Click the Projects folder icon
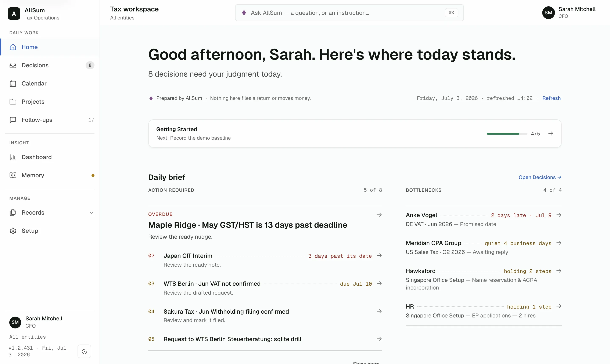The width and height of the screenshot is (610, 364). [x=13, y=102]
